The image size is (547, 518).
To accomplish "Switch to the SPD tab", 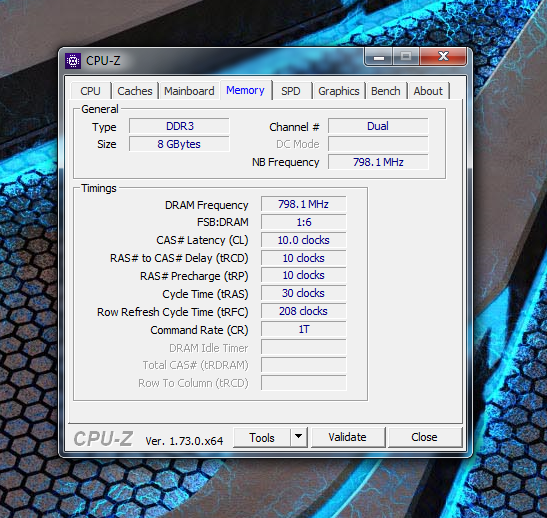I will click(x=291, y=91).
